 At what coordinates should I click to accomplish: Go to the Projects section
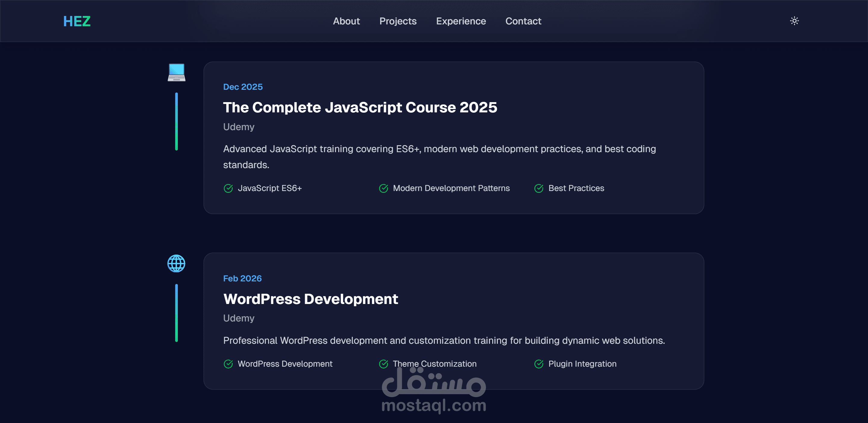pyautogui.click(x=398, y=21)
